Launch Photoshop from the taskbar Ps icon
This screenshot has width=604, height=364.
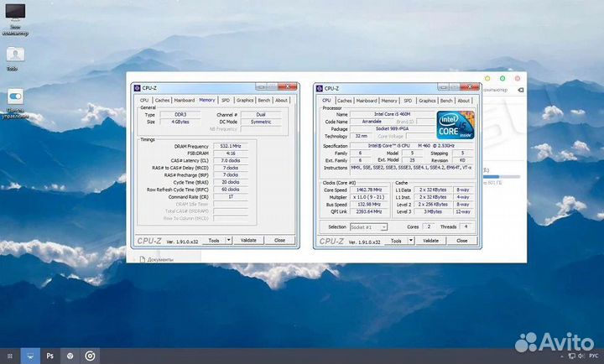50,356
